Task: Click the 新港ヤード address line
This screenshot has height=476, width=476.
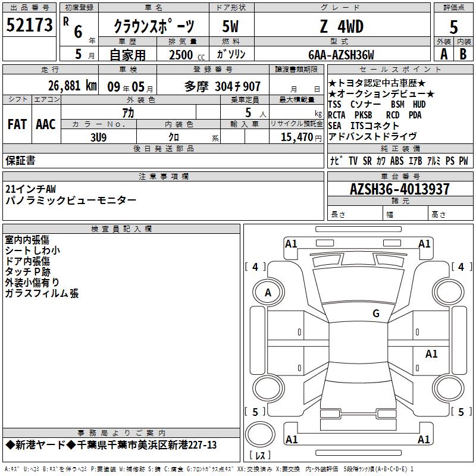Action: click(111, 445)
